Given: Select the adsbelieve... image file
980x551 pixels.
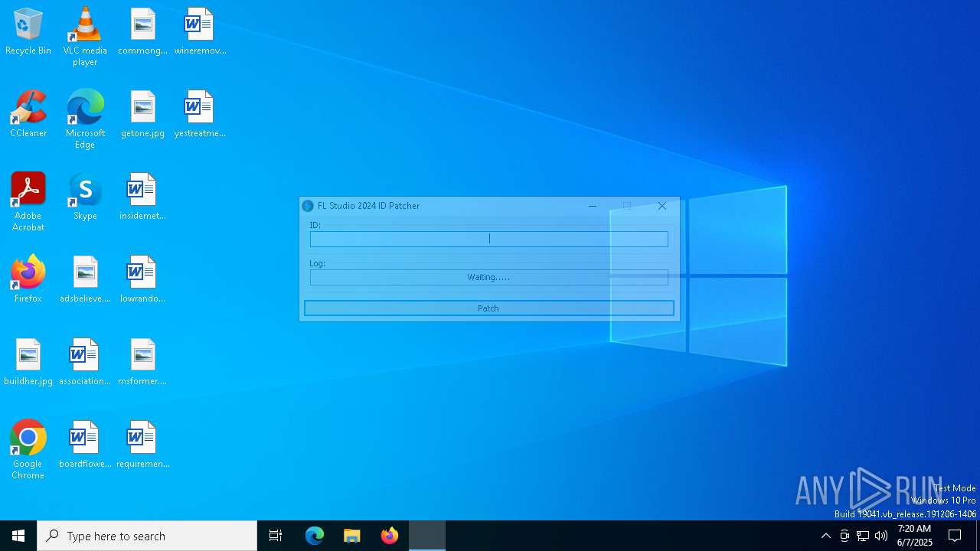Looking at the screenshot, I should (85, 279).
